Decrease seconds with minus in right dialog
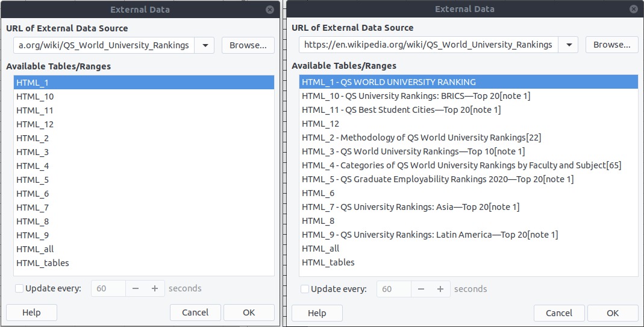 (421, 289)
